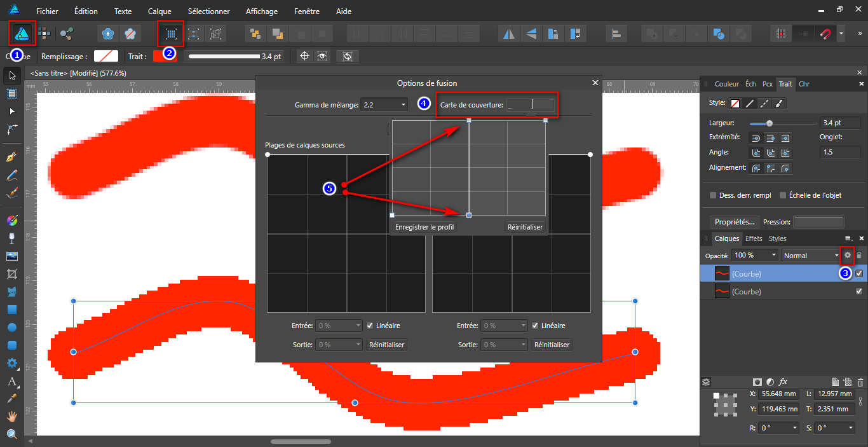Toggle right Linéaire checkbox in fusion dialog
Image resolution: width=868 pixels, height=447 pixels.
[535, 326]
